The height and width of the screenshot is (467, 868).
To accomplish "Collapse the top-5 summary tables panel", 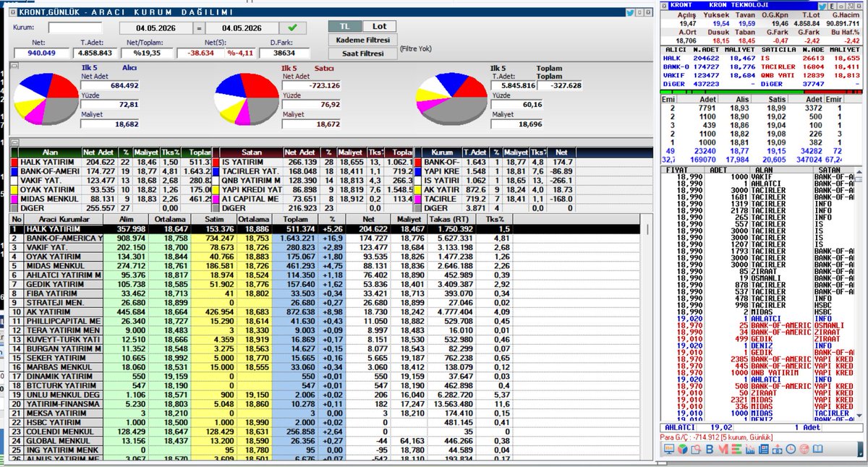I will [14, 142].
